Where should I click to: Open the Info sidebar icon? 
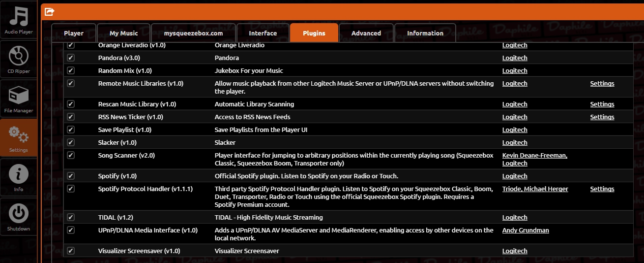(19, 177)
